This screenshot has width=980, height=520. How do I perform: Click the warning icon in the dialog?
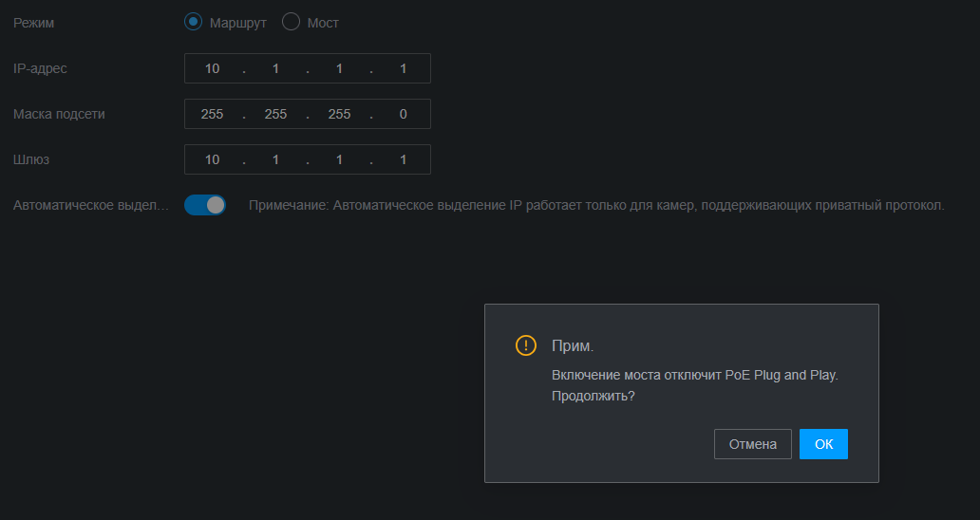pyautogui.click(x=526, y=345)
